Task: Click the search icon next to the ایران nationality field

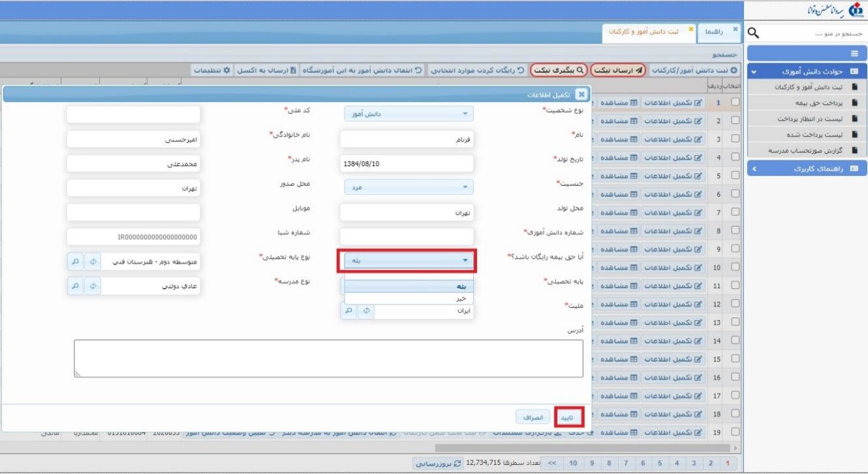Action: 349,311
